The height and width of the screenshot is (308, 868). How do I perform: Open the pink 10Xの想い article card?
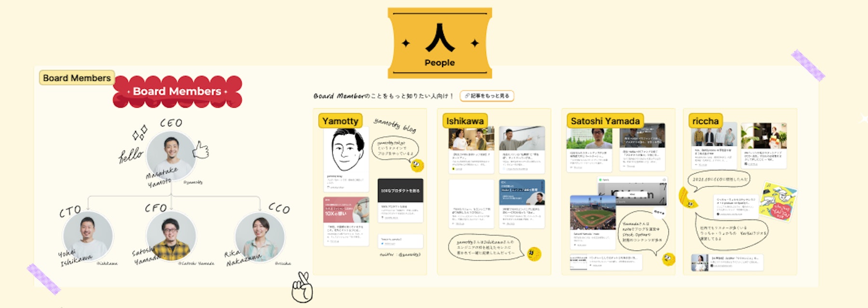tap(346, 221)
